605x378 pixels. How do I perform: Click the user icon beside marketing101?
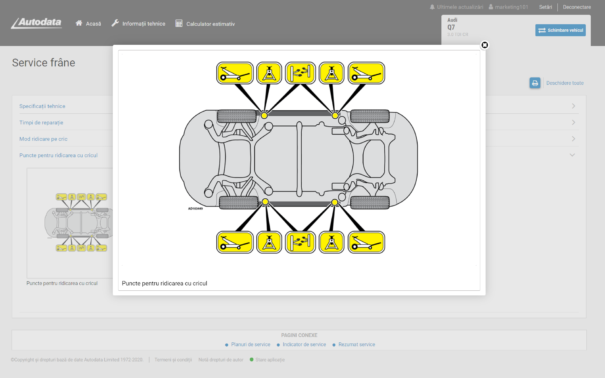(491, 7)
